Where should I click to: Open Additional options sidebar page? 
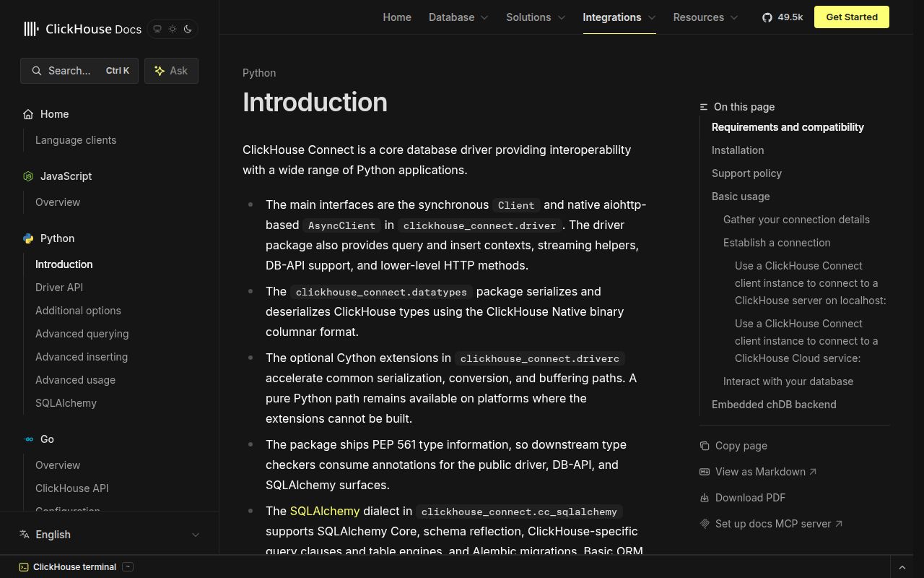click(x=78, y=311)
